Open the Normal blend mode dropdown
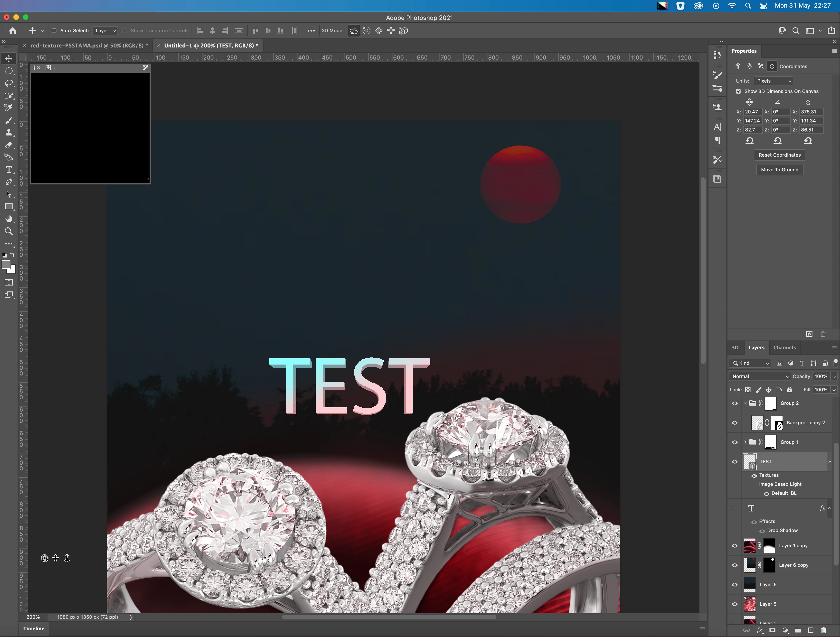 tap(760, 377)
